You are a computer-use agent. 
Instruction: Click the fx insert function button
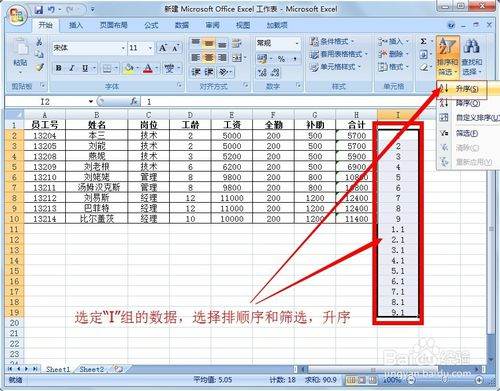[134, 101]
